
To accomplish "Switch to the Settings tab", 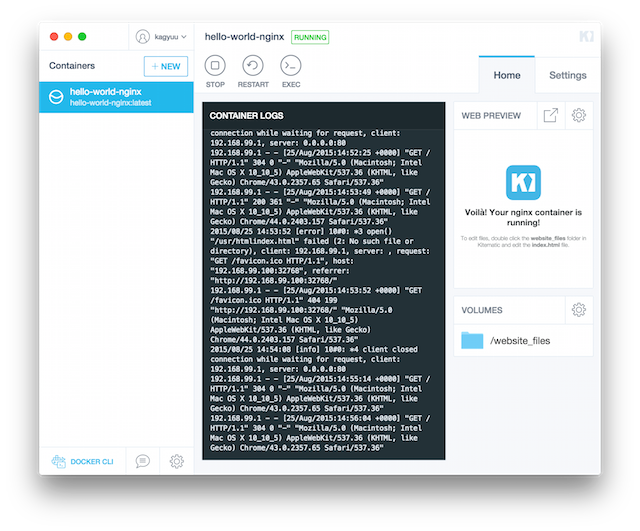I will [567, 75].
